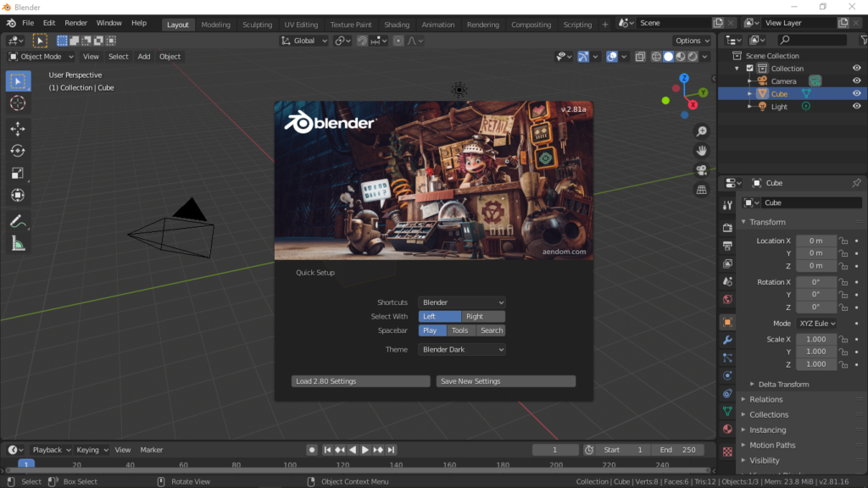The width and height of the screenshot is (868, 488).
Task: Select the Measure tool
Action: (x=18, y=244)
